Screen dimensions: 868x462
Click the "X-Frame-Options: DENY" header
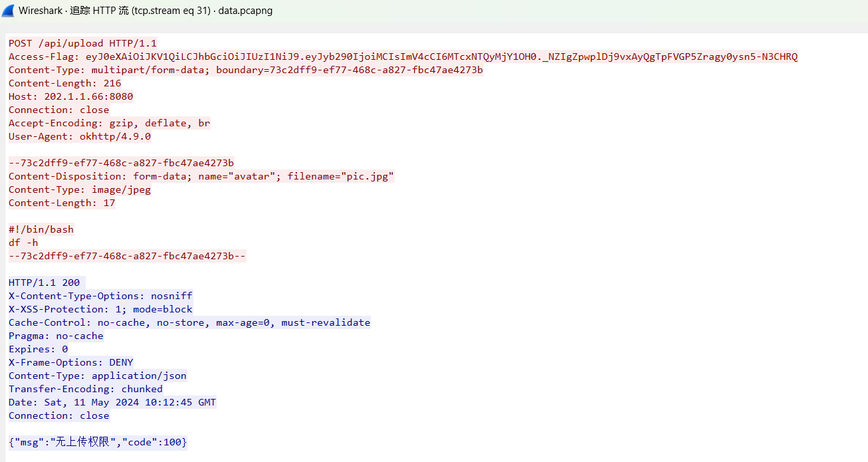71,362
